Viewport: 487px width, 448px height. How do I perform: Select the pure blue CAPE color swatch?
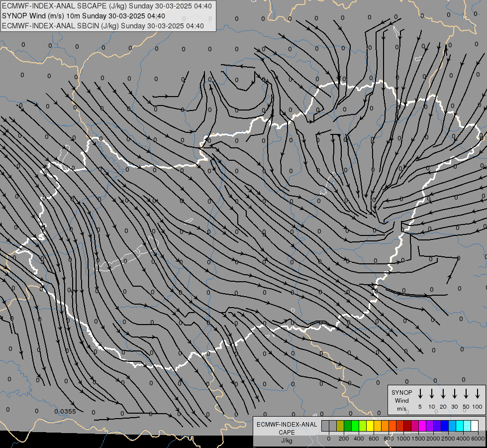[445, 426]
